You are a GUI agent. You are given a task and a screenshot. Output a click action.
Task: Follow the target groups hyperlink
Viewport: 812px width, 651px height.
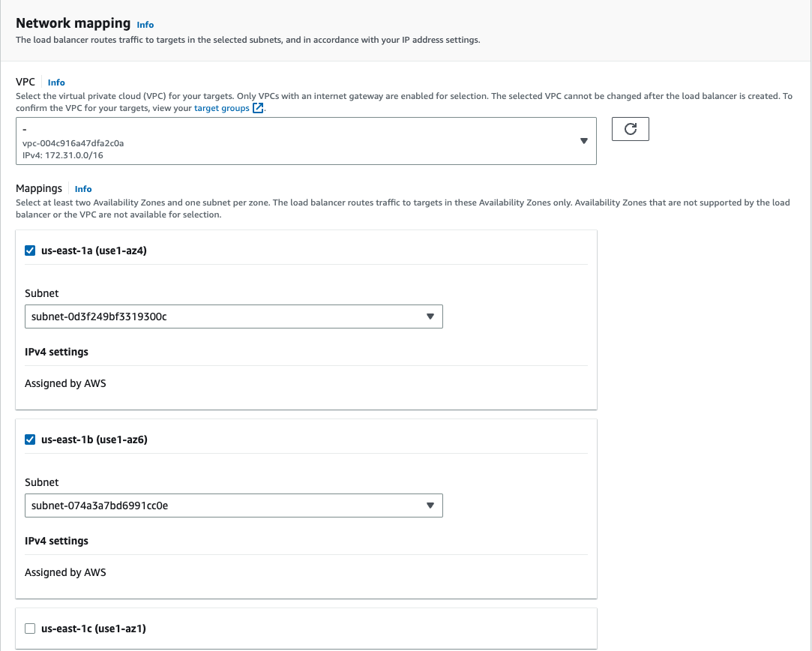point(221,108)
